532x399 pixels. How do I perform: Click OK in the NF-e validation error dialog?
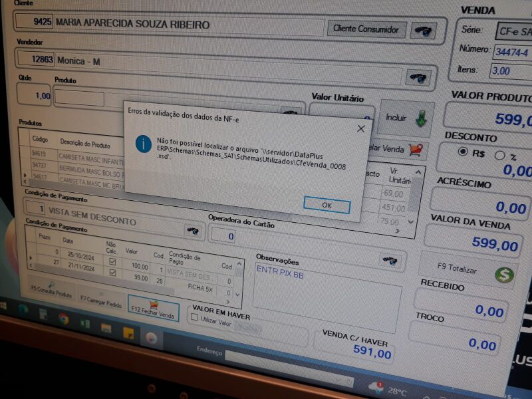(327, 205)
